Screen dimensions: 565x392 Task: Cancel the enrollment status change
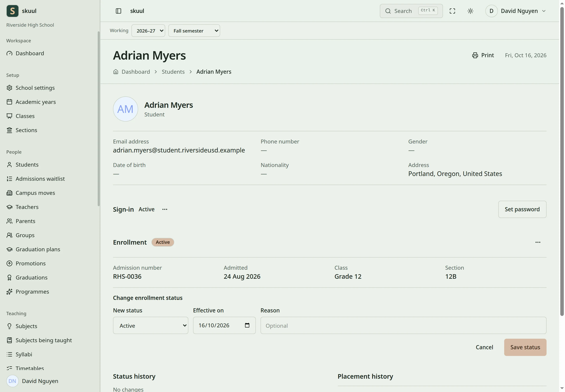pyautogui.click(x=484, y=347)
